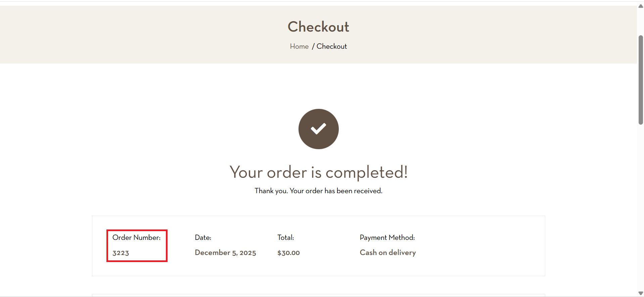This screenshot has height=297, width=644.
Task: Click the breadcrumb slash separator
Action: [313, 46]
